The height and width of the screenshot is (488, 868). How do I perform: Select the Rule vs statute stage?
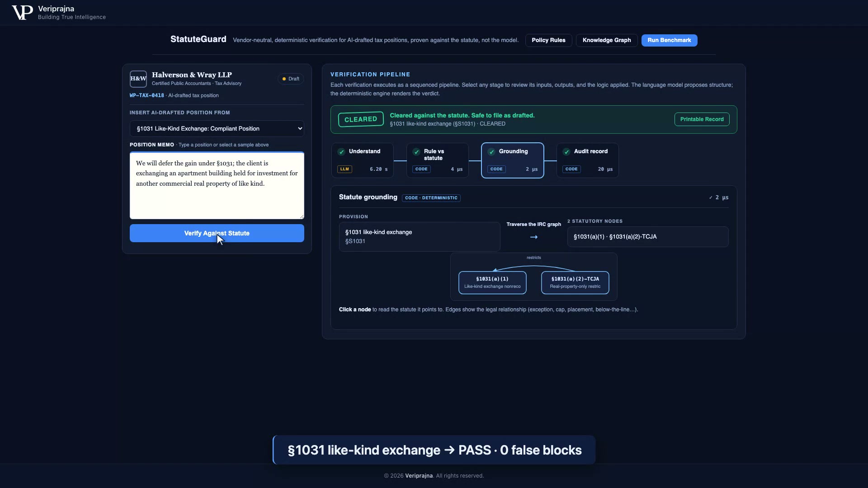click(x=438, y=160)
